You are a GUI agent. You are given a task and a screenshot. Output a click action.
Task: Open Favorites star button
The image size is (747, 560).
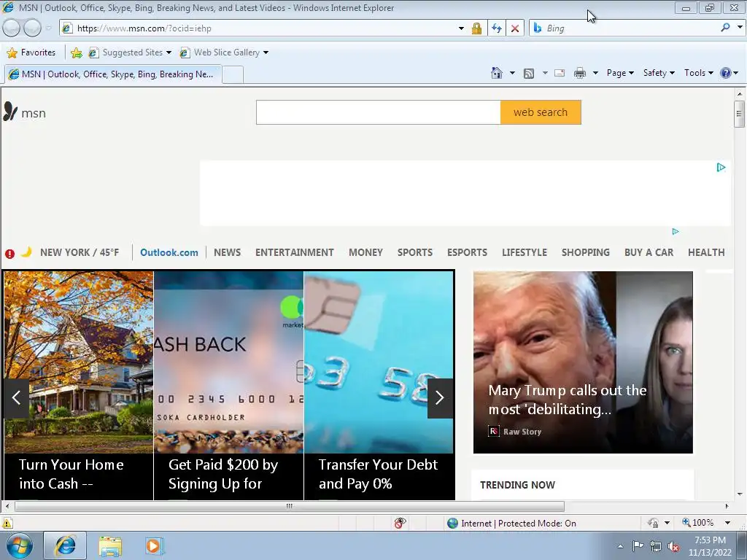pyautogui.click(x=31, y=52)
